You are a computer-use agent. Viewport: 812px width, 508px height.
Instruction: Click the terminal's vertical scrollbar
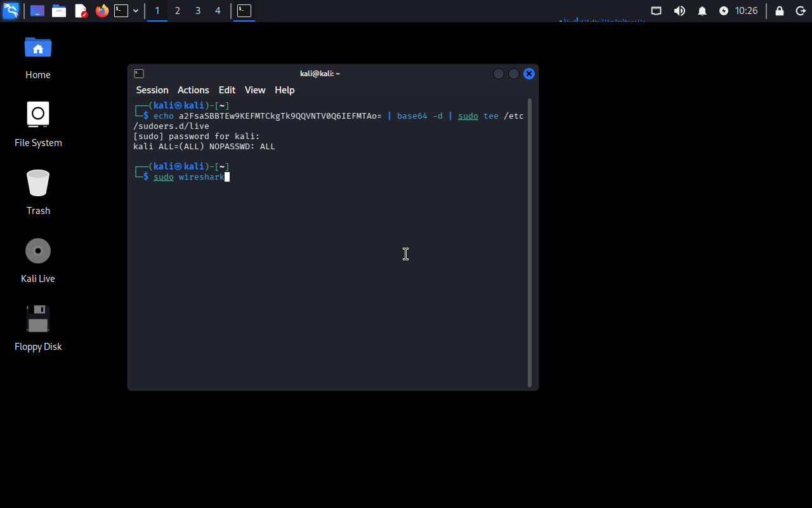pos(530,241)
